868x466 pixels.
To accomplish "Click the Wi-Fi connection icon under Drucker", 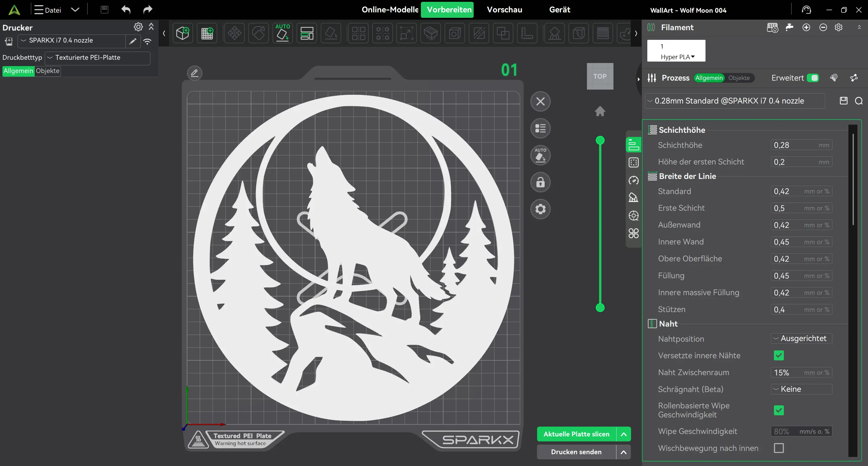I will [147, 41].
